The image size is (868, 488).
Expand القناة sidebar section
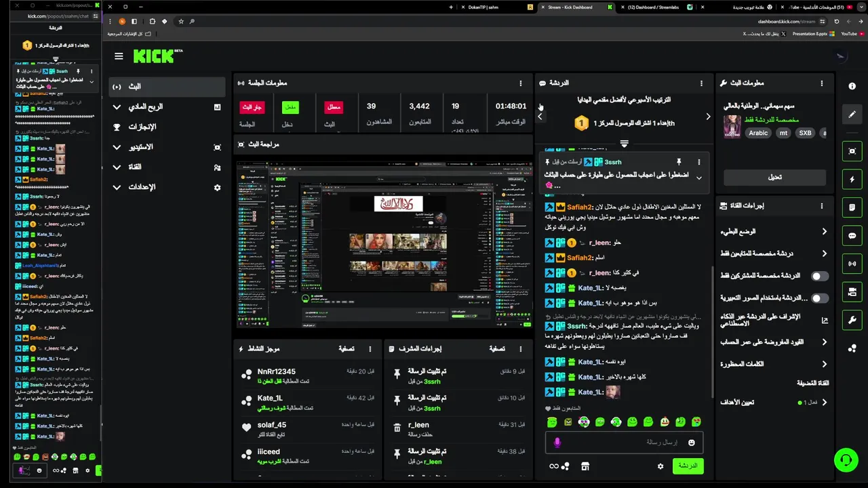[x=166, y=167]
